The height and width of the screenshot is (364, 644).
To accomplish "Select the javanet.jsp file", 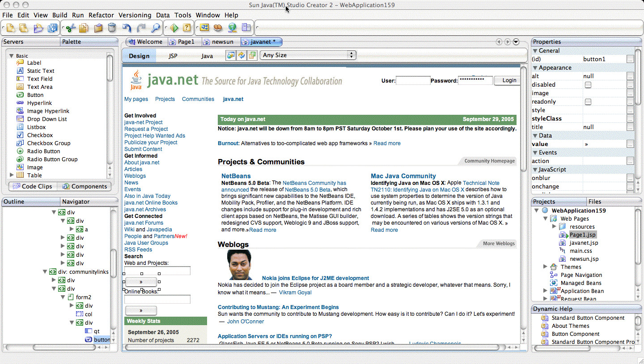I will (x=584, y=243).
